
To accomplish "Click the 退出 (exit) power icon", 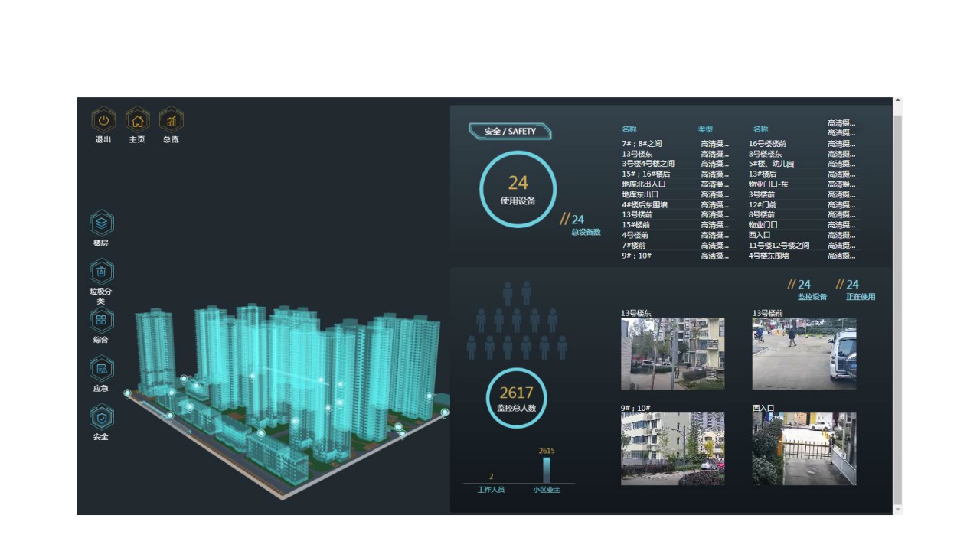I will pos(103,120).
